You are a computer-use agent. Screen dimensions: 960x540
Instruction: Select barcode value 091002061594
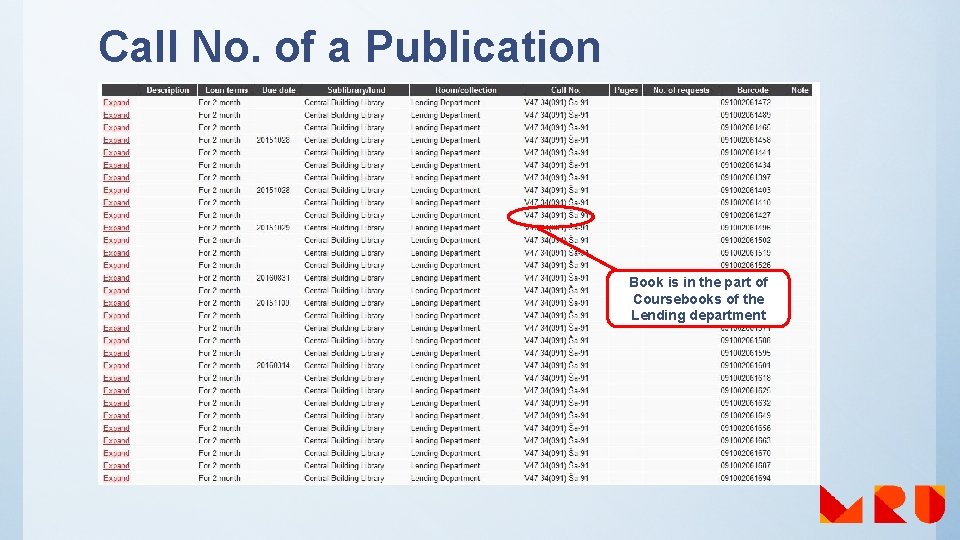pos(745,478)
